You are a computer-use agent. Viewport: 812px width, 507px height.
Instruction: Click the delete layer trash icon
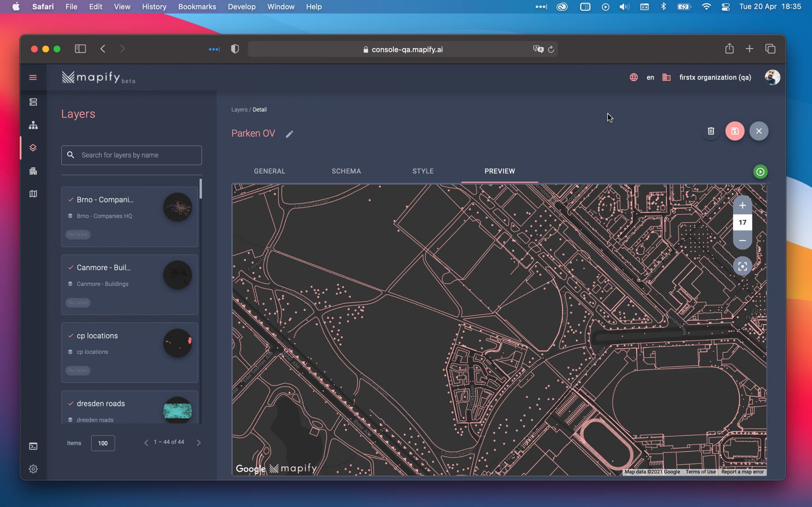tap(711, 131)
